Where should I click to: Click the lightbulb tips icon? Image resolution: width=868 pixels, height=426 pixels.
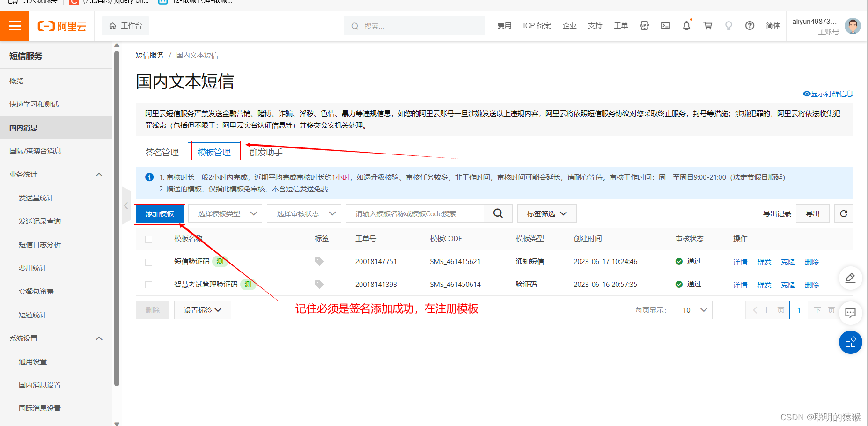pos(728,26)
